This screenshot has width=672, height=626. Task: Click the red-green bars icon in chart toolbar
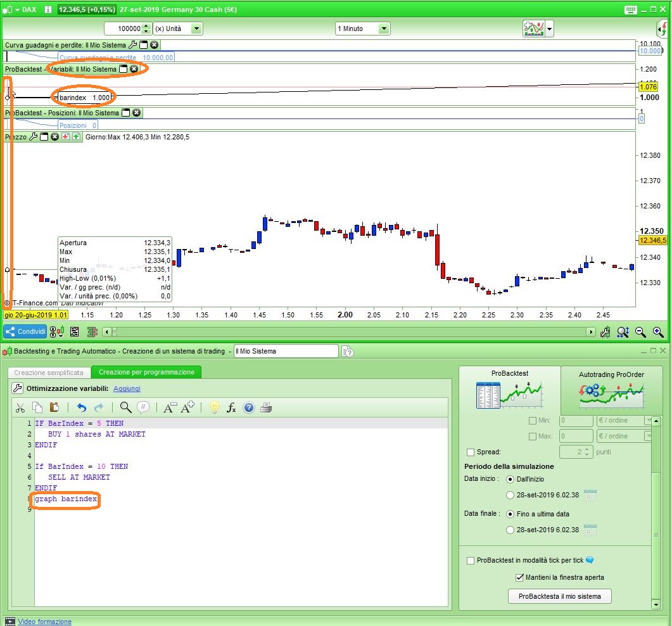click(x=92, y=331)
